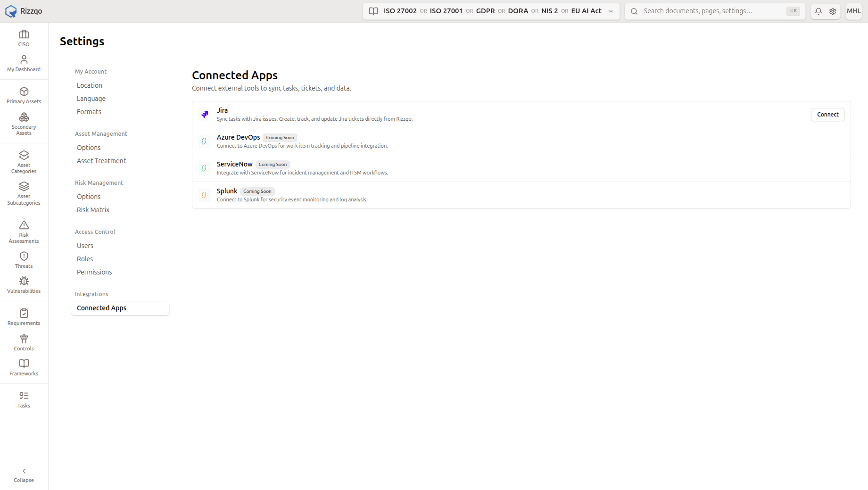Open Primary Assets
Screen dimensions: 868x490
click(x=24, y=96)
